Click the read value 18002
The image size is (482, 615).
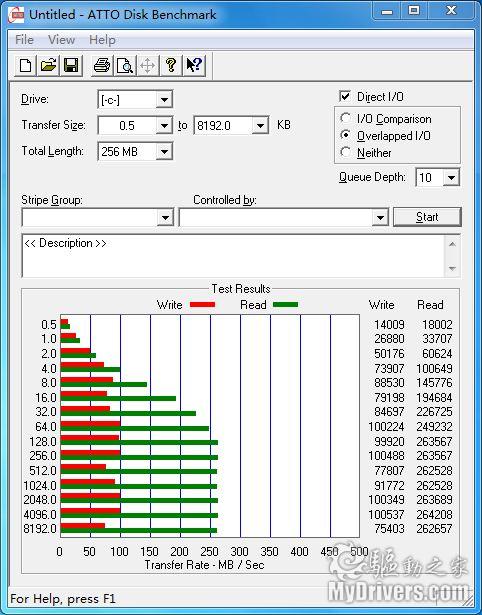click(x=437, y=325)
